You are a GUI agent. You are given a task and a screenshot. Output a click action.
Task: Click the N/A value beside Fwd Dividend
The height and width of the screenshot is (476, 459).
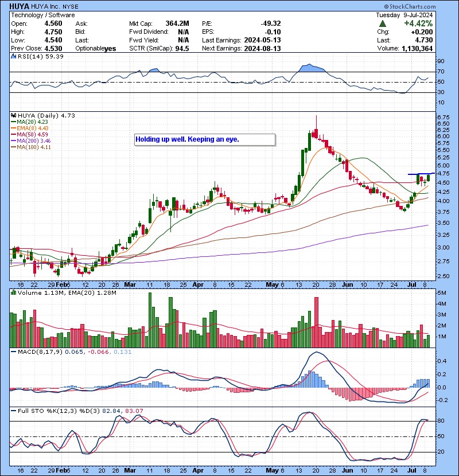[184, 32]
